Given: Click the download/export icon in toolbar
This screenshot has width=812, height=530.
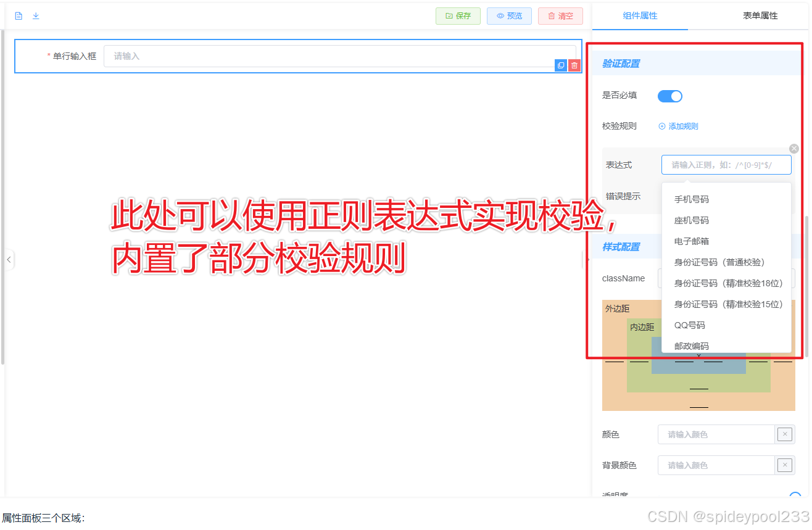Looking at the screenshot, I should (36, 16).
